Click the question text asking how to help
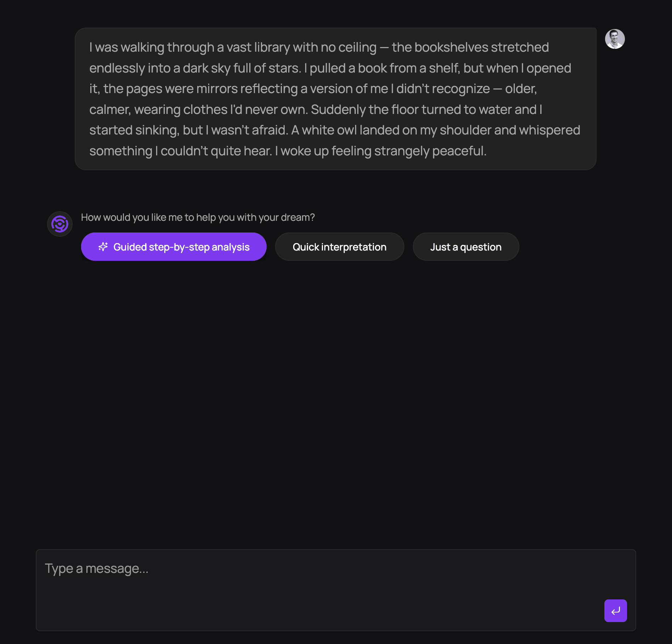Screen dimensions: 672x644 [198, 217]
